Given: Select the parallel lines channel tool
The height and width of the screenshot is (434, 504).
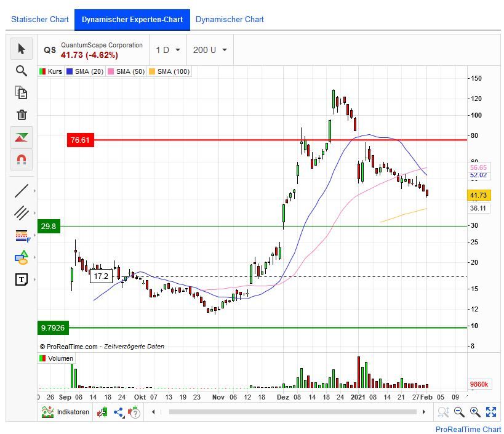Looking at the screenshot, I should (22, 213).
